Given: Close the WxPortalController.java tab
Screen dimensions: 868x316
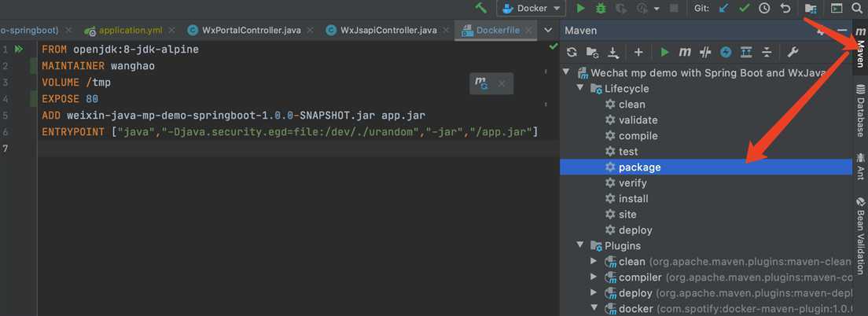Looking at the screenshot, I should pos(310,31).
